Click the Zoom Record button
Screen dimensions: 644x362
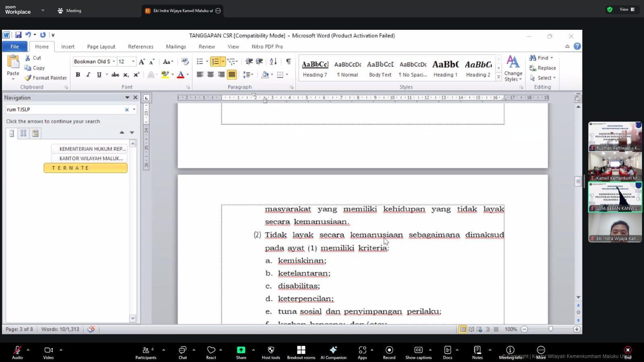pyautogui.click(x=389, y=352)
